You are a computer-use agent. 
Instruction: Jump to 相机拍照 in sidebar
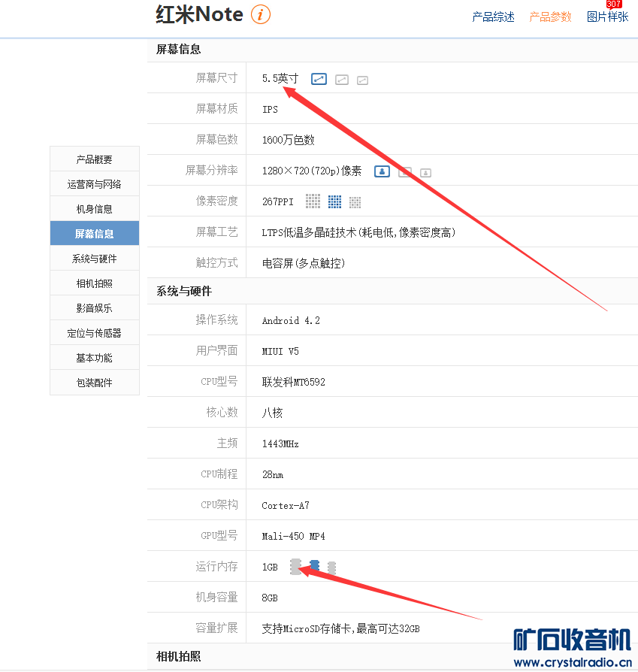pos(94,283)
